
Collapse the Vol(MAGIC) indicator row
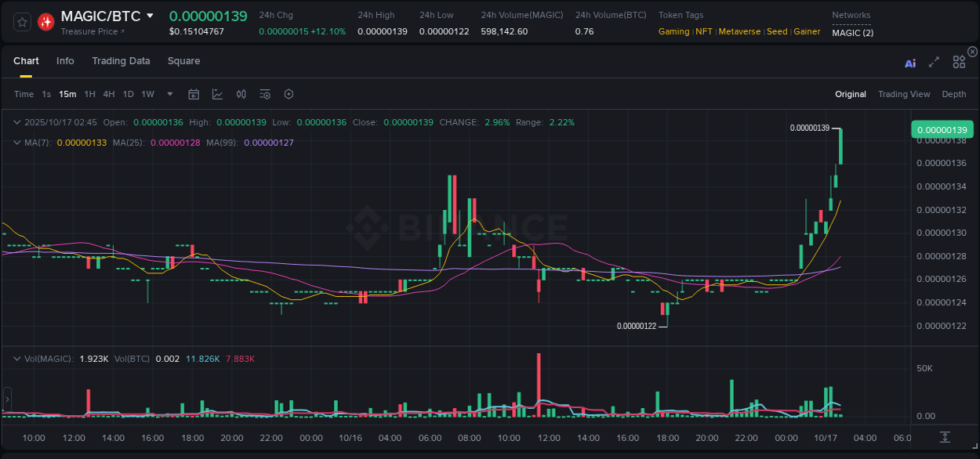pos(17,357)
